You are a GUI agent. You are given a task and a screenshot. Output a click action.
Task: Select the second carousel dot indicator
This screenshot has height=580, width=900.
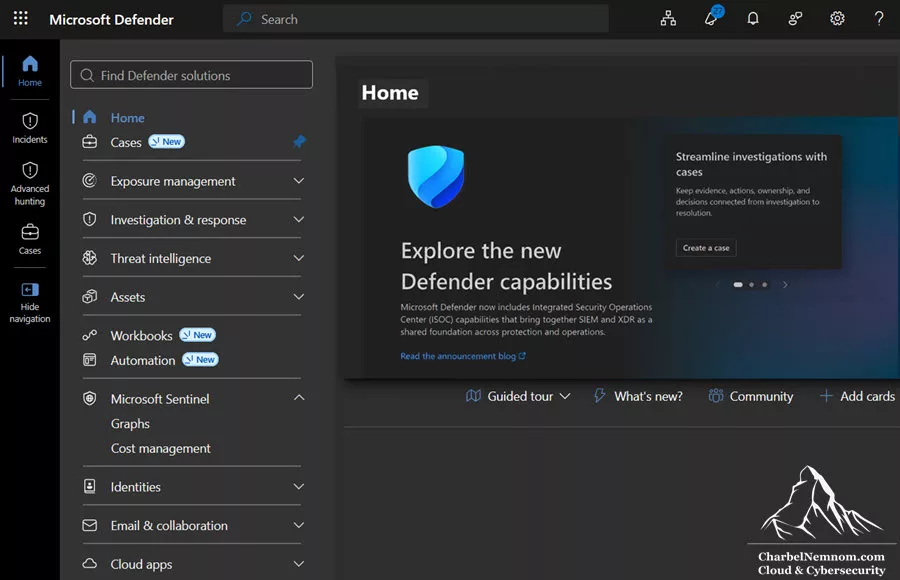point(751,284)
